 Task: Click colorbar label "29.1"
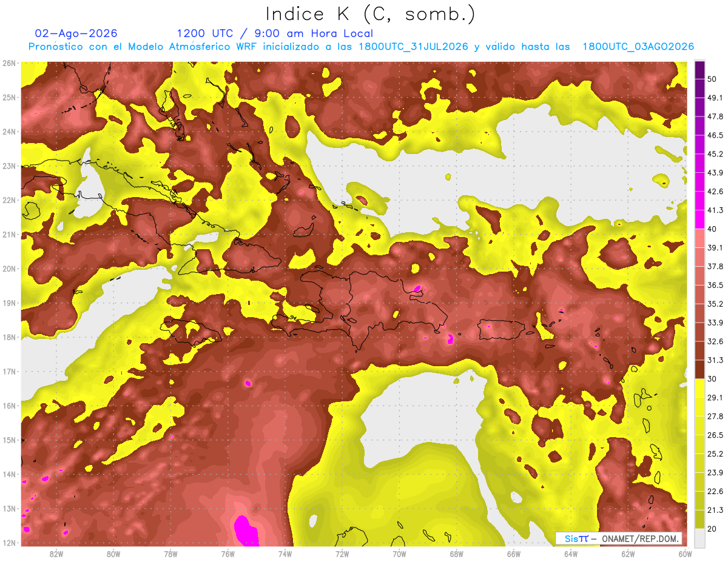(715, 397)
